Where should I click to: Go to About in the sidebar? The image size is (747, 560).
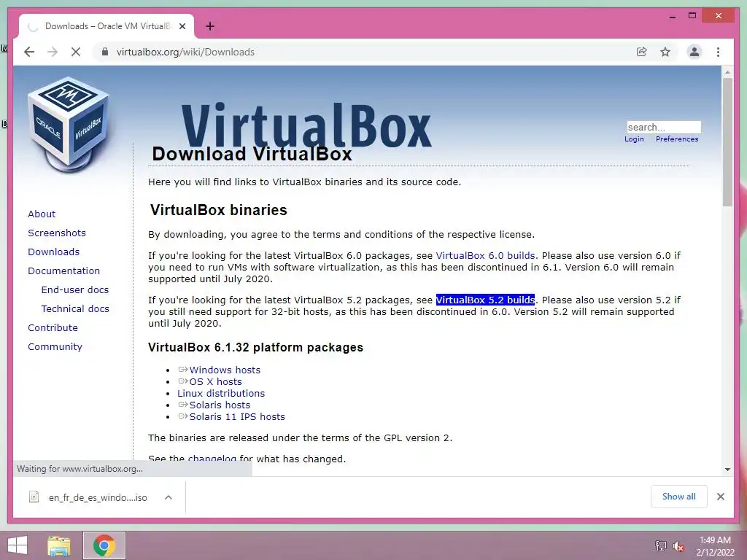point(42,214)
